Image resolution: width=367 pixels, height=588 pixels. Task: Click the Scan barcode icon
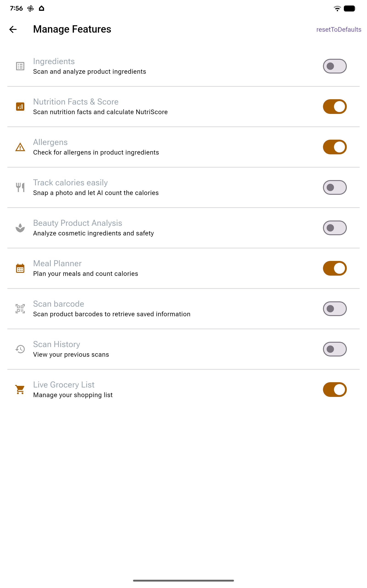pos(20,308)
